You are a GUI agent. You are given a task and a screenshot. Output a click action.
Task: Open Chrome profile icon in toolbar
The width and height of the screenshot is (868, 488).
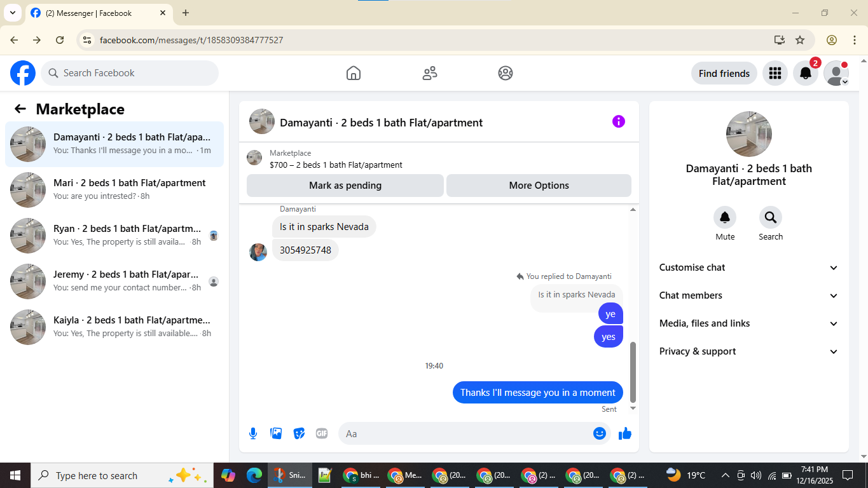832,40
